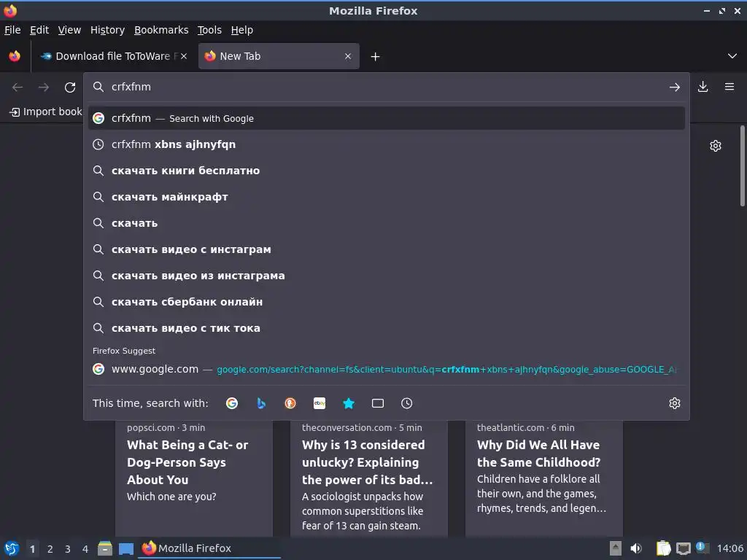Search in Bookmarks star icon
747x560 pixels.
pos(349,403)
